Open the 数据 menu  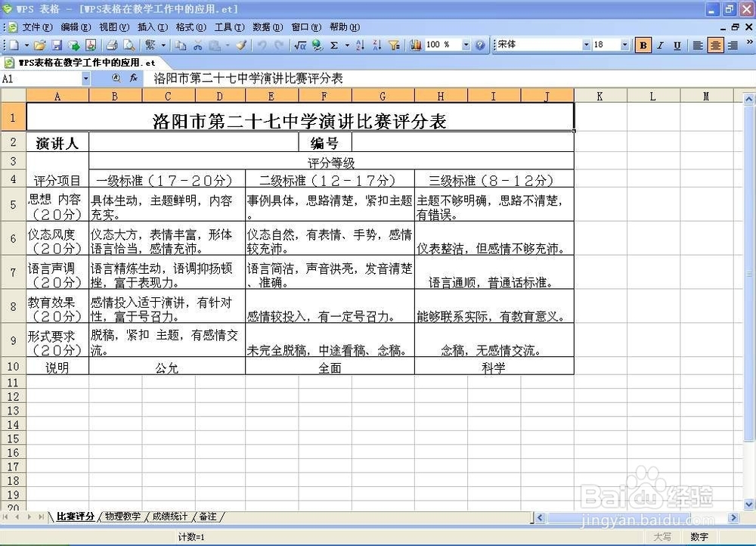pyautogui.click(x=266, y=27)
